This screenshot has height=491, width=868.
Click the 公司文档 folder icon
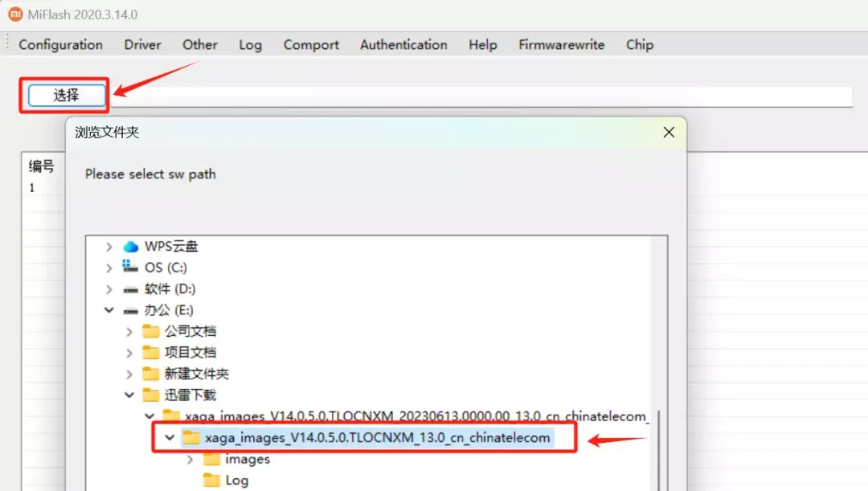(150, 331)
